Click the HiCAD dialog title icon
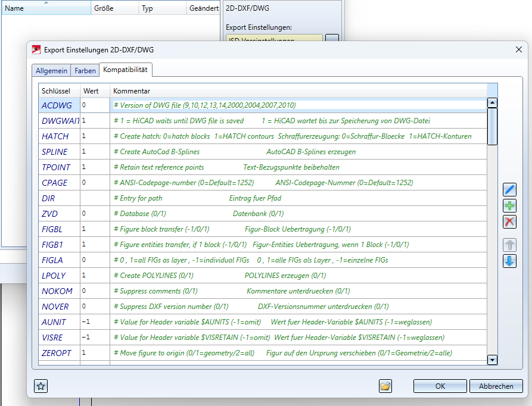 click(36, 50)
